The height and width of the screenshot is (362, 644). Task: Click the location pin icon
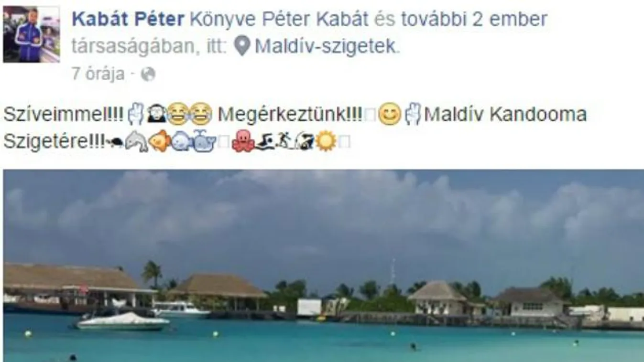pos(242,46)
